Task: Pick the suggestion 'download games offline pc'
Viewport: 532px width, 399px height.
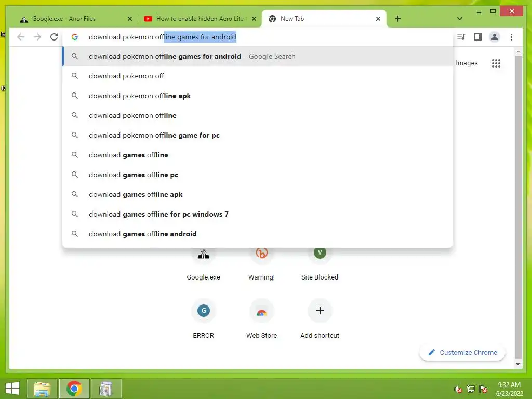Action: [258, 175]
